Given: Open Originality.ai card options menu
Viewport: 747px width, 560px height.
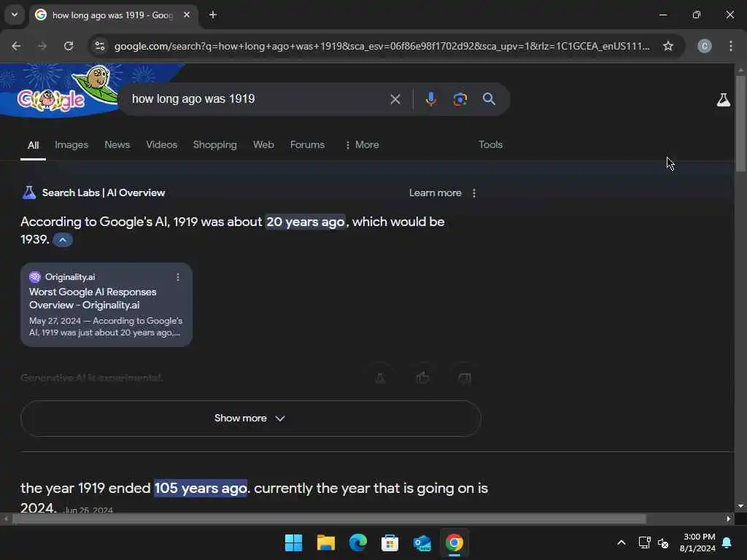Looking at the screenshot, I should click(178, 277).
